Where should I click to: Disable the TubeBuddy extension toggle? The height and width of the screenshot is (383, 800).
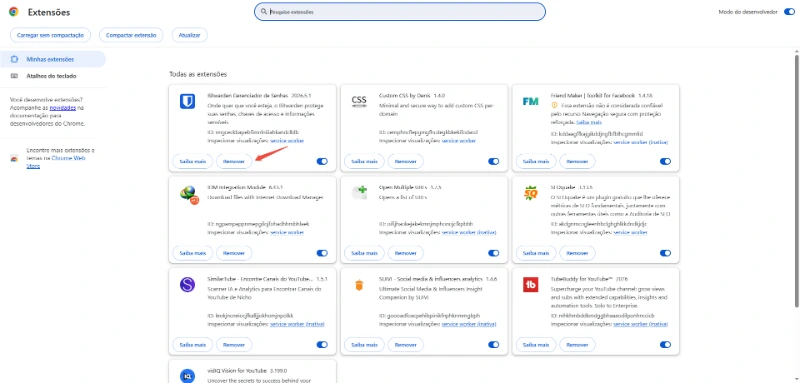665,345
